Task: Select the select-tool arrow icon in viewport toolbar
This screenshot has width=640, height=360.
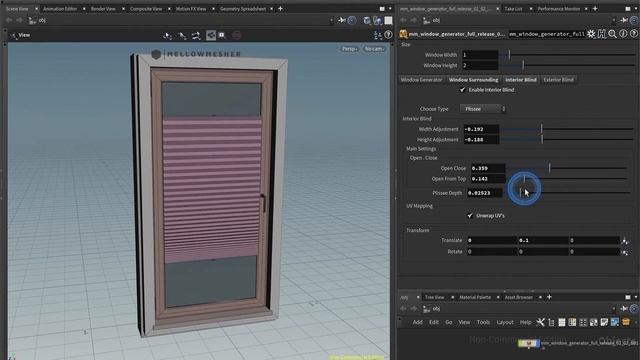Action: (167, 36)
